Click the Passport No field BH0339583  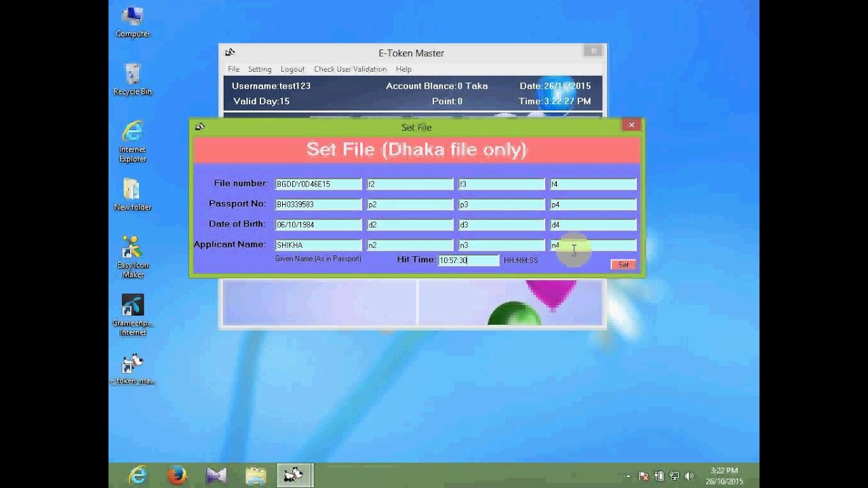pos(318,204)
